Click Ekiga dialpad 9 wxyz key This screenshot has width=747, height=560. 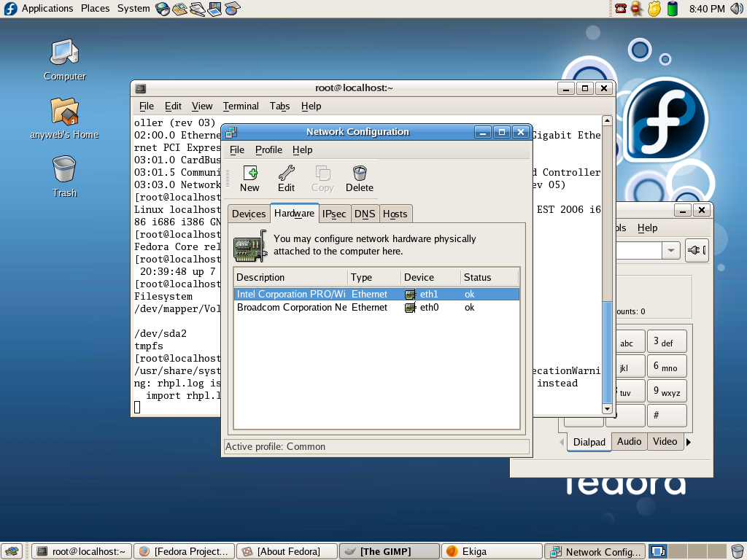[x=667, y=391]
